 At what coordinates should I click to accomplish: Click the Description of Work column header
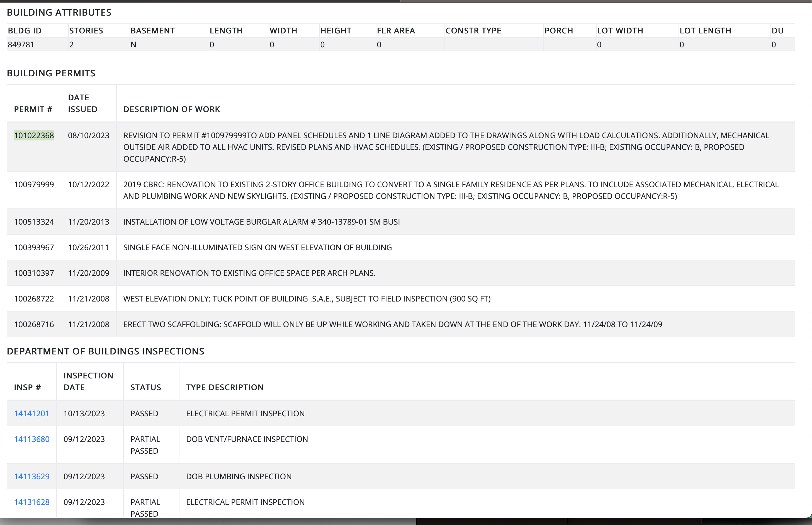coord(171,109)
